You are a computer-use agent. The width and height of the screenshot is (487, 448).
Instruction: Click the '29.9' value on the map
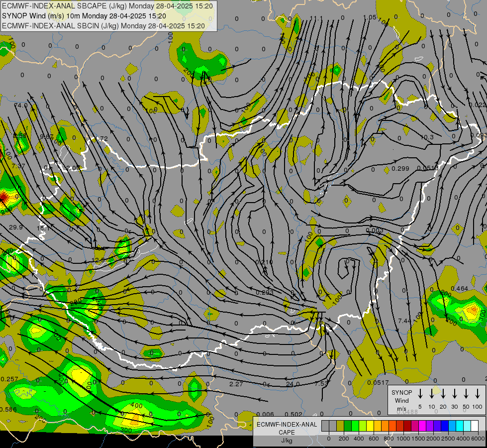point(16,227)
